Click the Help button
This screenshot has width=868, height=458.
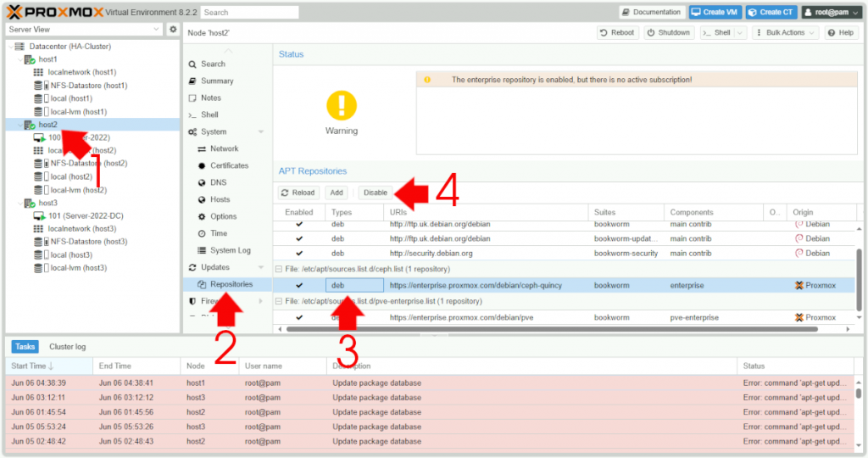(x=840, y=33)
